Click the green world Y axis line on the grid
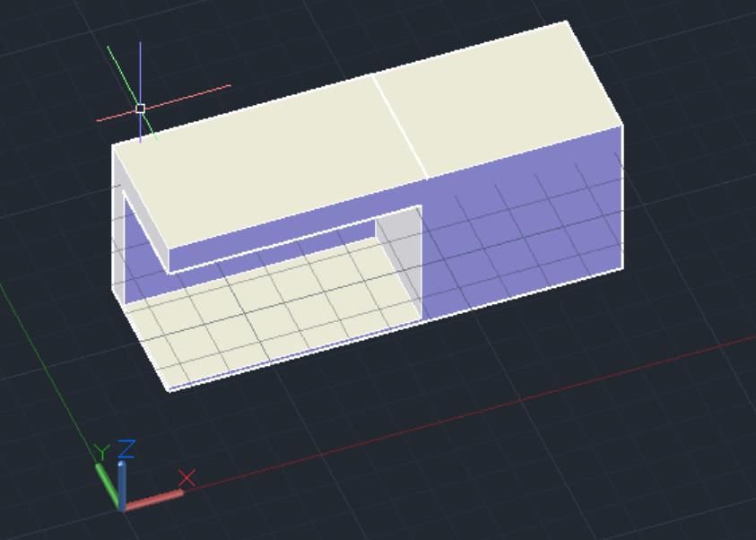 [45, 359]
